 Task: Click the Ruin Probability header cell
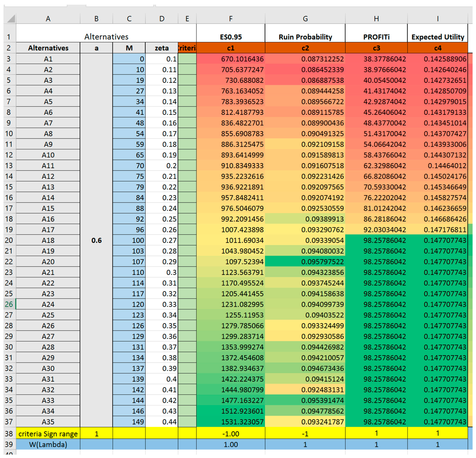pyautogui.click(x=305, y=37)
